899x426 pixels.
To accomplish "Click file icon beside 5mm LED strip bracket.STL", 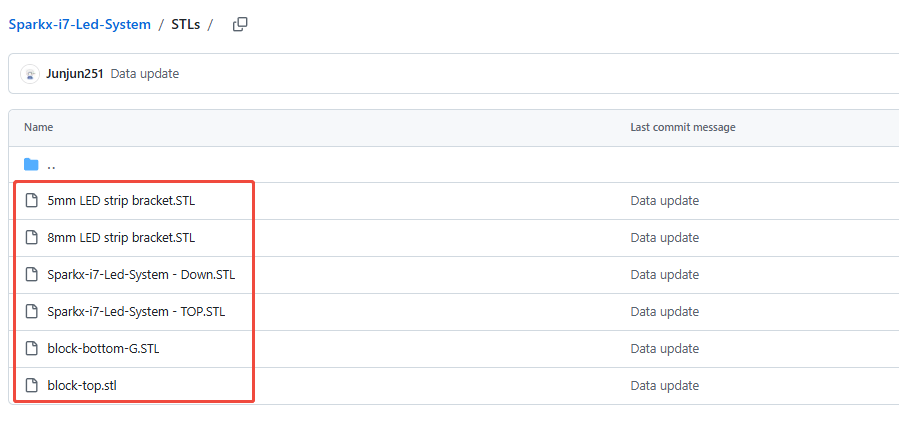I will point(32,201).
